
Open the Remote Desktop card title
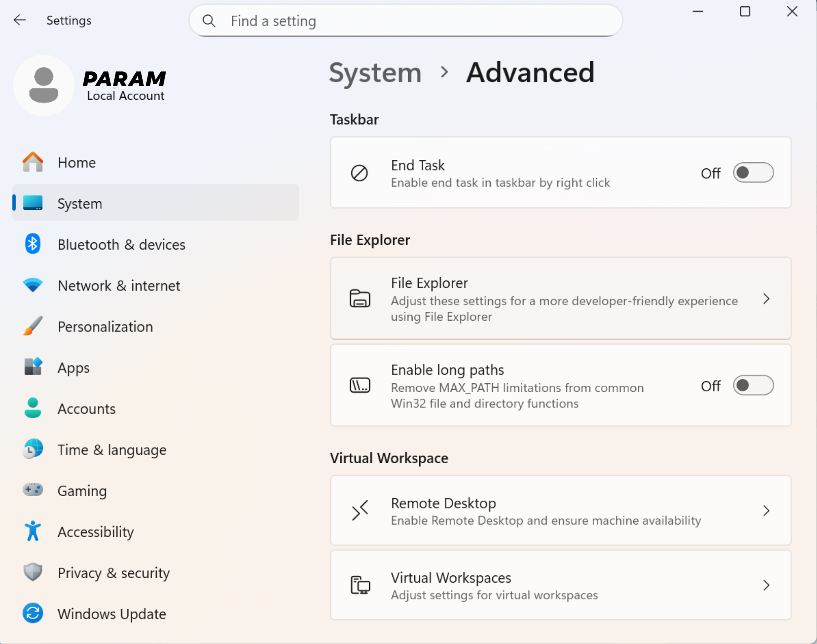point(443,503)
